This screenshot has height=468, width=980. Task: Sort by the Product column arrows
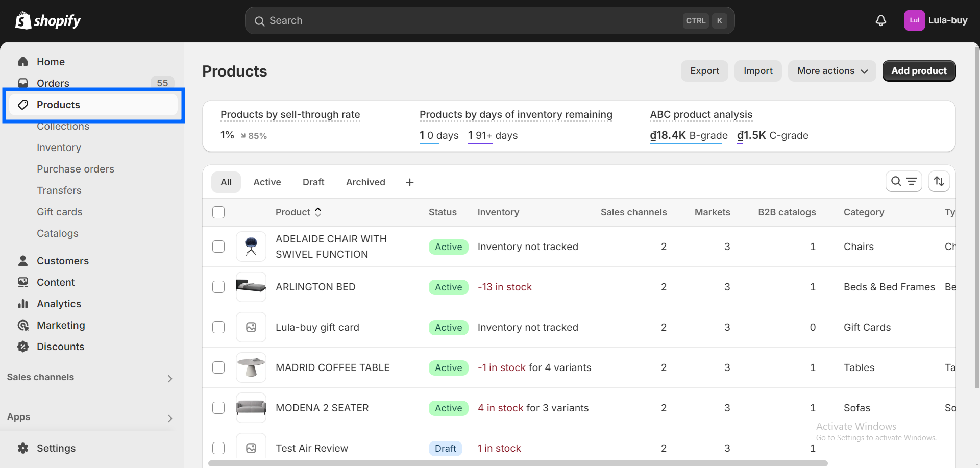click(x=318, y=212)
